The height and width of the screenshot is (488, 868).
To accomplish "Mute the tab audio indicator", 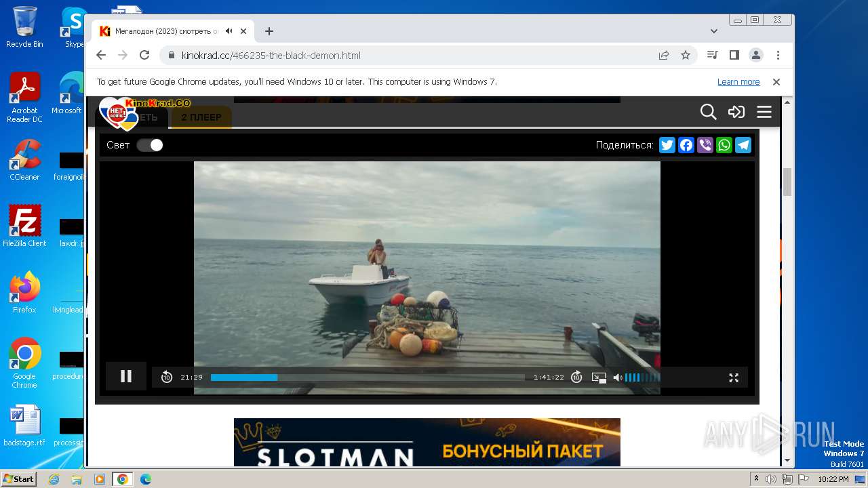I will [x=229, y=31].
